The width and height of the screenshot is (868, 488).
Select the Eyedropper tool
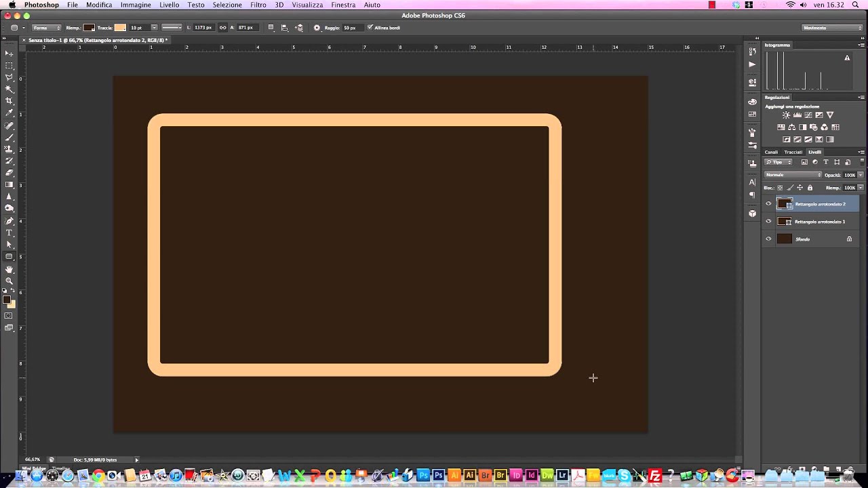9,113
